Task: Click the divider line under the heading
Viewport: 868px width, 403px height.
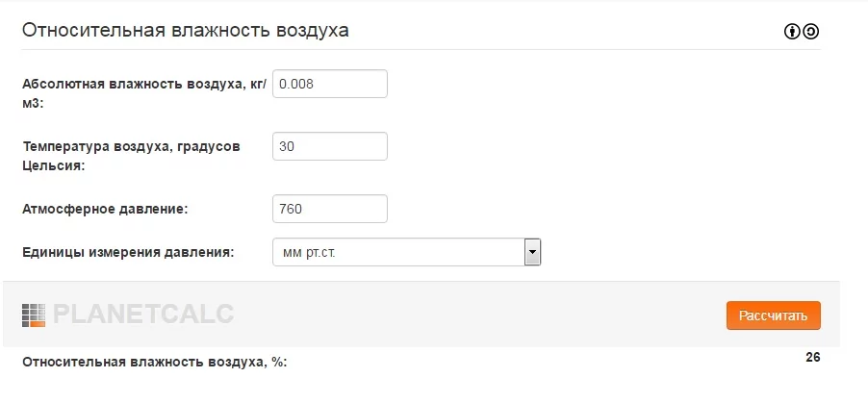Action: (421, 49)
